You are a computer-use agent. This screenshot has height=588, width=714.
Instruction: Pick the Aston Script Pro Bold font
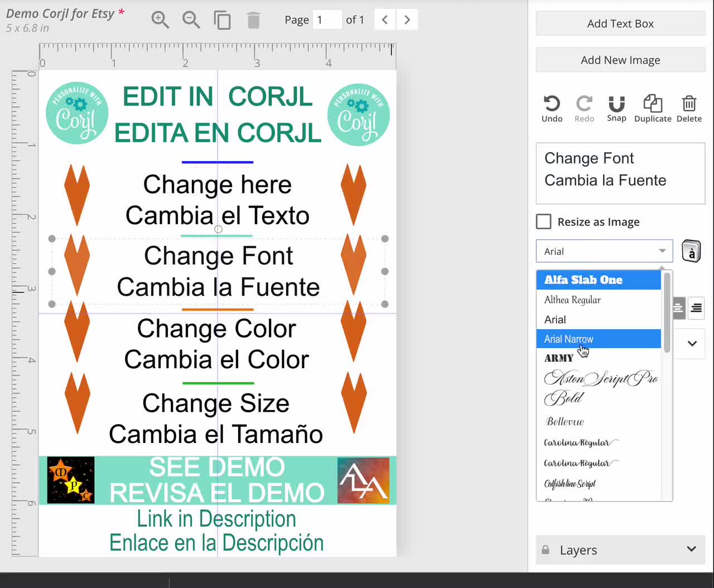point(599,388)
